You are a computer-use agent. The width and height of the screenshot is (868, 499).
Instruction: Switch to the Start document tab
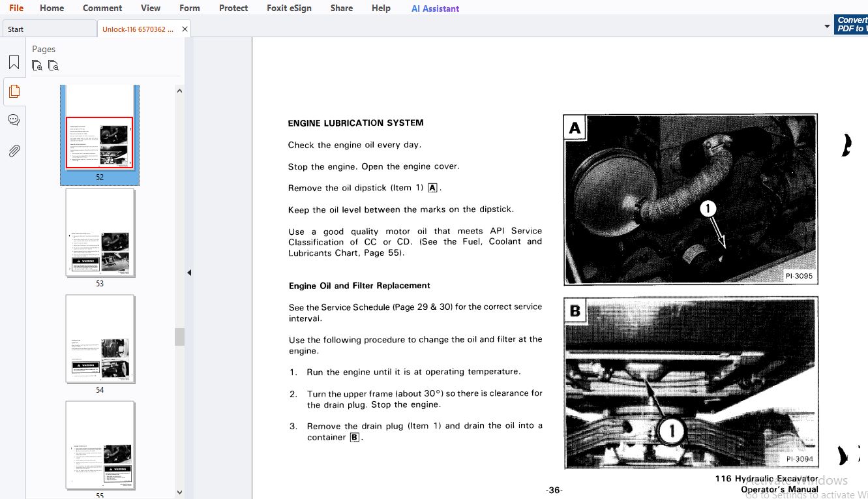pyautogui.click(x=49, y=29)
